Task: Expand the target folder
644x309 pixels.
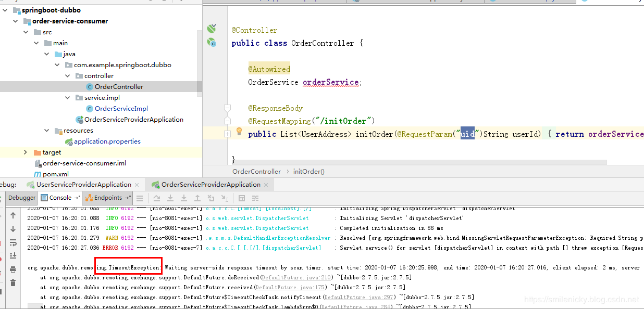Action: point(26,152)
